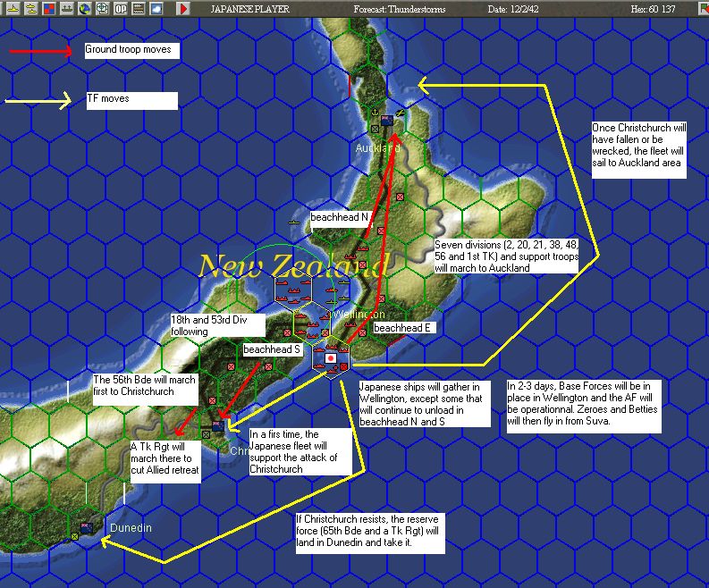The image size is (709, 588).
Task: Select the yellow ship west of beachhead N
Action: pos(294,223)
